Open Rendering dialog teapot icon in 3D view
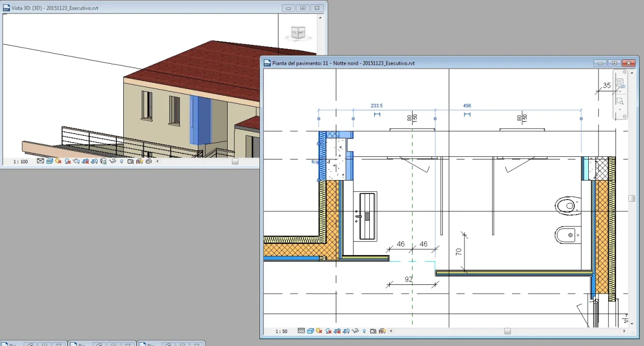This screenshot has width=644, height=346. (76, 161)
